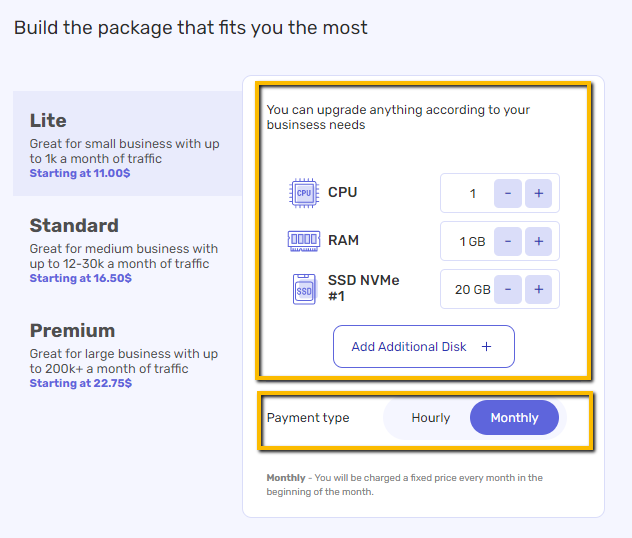
Task: Click the SSD drive icon
Action: 304,289
